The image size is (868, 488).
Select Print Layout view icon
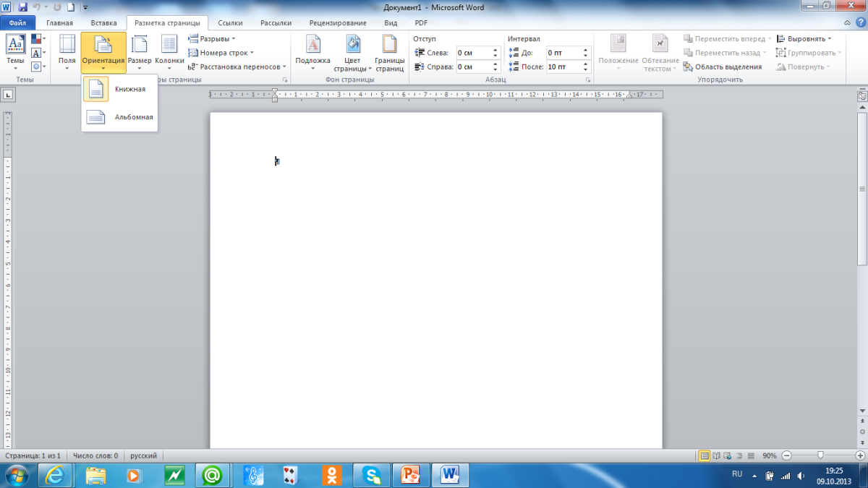tap(705, 456)
